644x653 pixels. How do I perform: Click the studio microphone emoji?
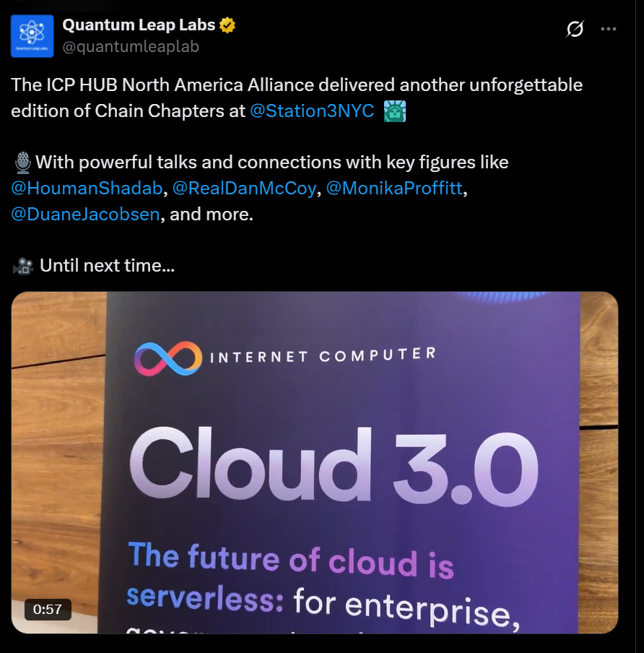coord(23,163)
